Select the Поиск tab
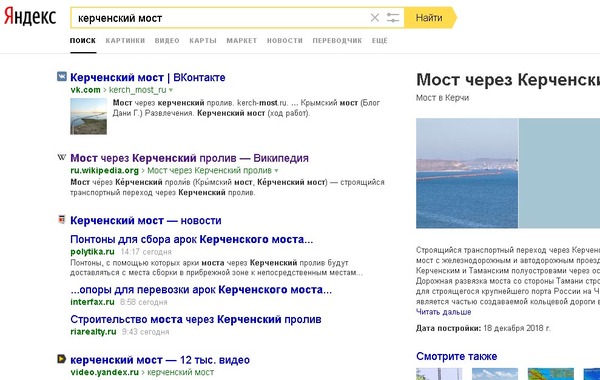 point(83,41)
